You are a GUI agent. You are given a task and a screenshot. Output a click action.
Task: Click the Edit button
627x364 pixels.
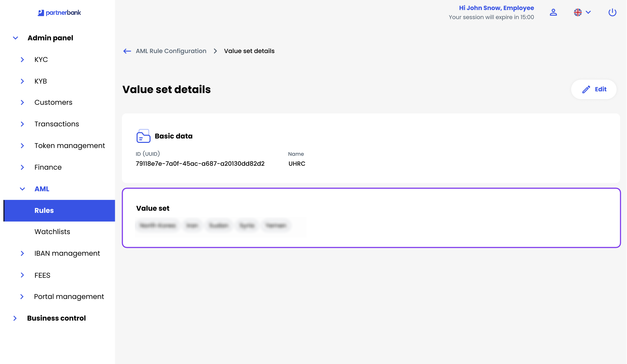point(594,89)
